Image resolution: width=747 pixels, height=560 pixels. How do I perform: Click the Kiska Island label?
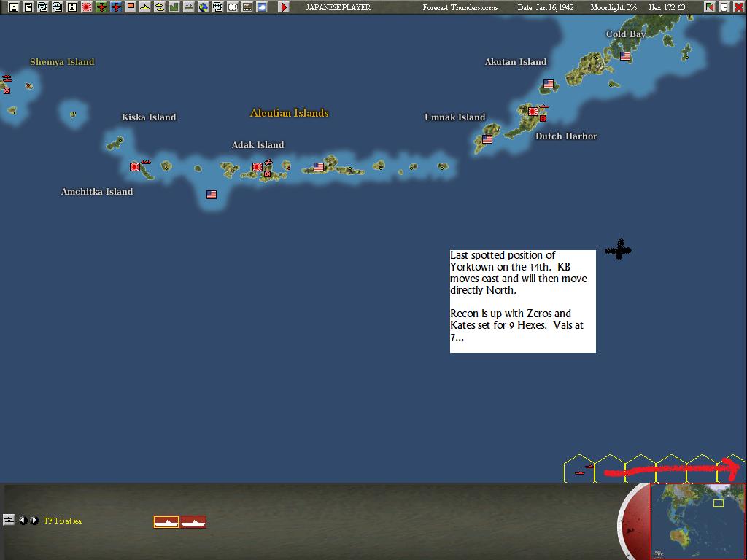(x=149, y=117)
